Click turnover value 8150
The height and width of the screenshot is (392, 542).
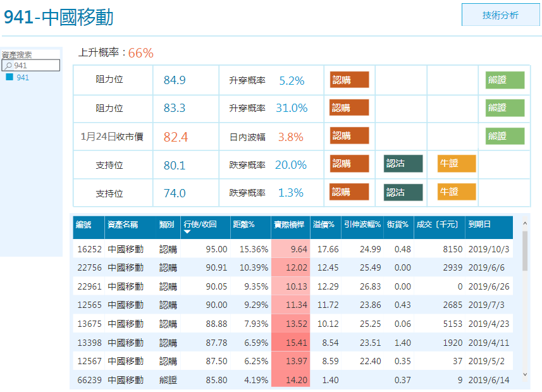click(x=452, y=249)
